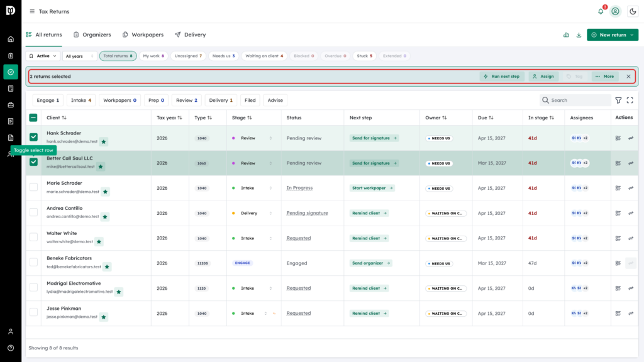Switch to Organizers tab
644x362 pixels.
[92, 35]
